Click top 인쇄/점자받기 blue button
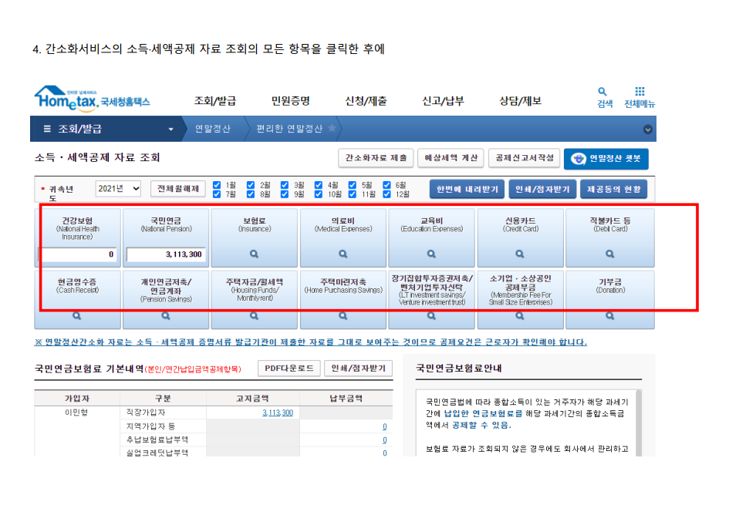Viewport: 756px width, 532px height. click(x=542, y=189)
